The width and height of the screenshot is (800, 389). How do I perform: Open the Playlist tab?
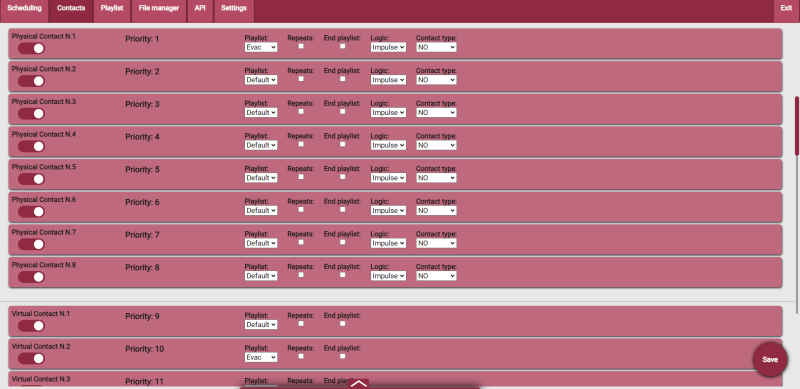(x=112, y=11)
